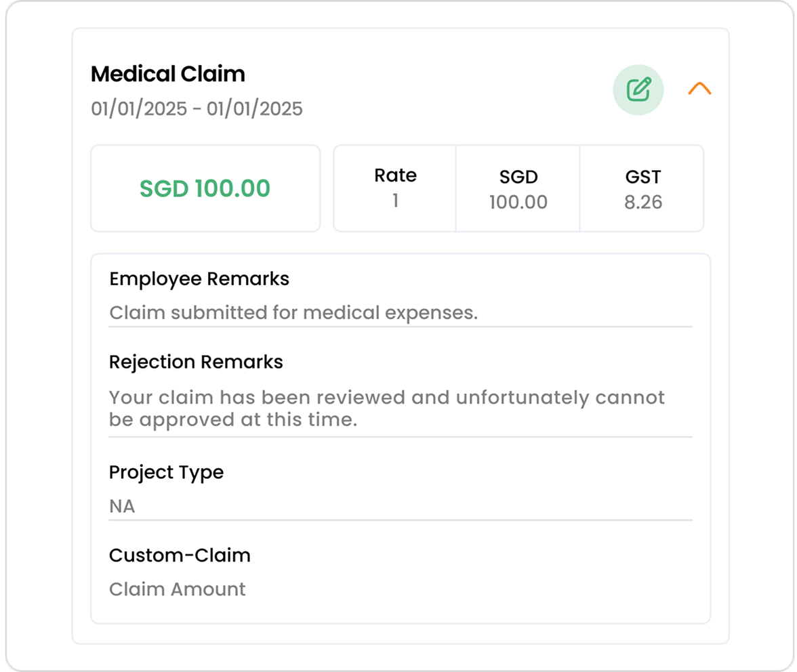
Task: Select the GST 8.26 cell
Action: click(642, 188)
